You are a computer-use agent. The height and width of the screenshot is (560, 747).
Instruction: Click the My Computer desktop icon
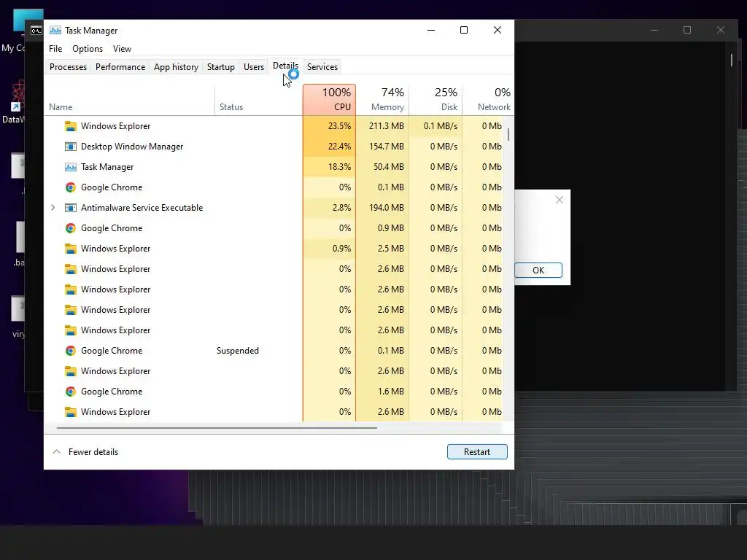(x=28, y=21)
